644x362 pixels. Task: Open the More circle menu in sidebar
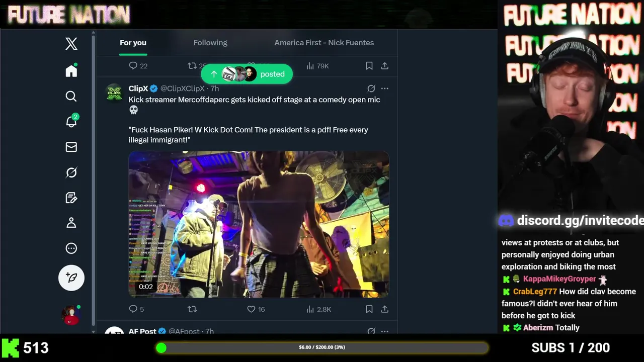71,248
